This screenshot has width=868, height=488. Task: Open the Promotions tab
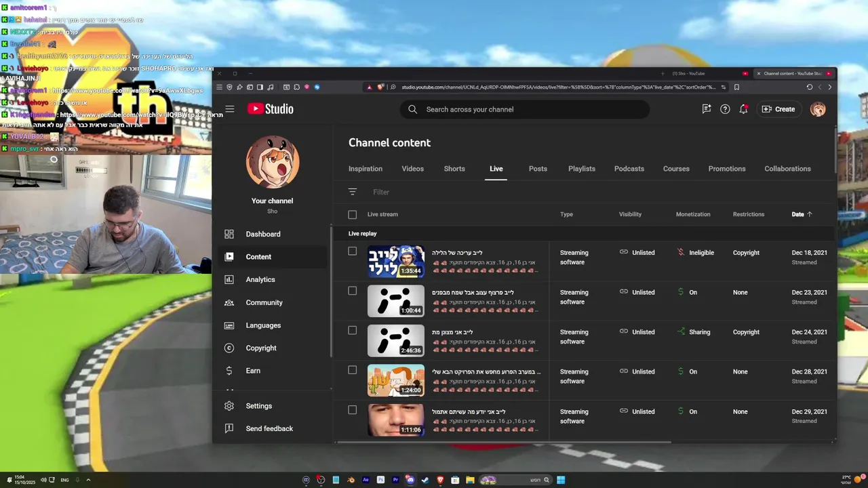tap(727, 169)
